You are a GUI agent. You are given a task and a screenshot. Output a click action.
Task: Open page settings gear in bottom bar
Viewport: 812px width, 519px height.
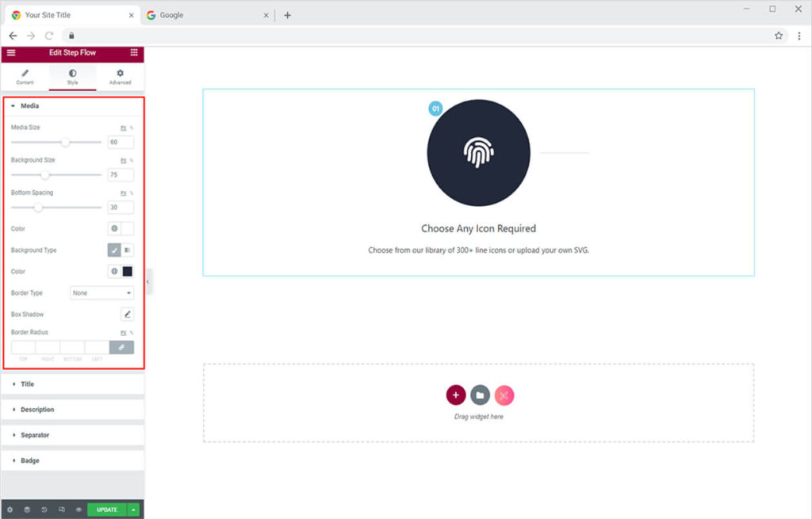[10, 509]
